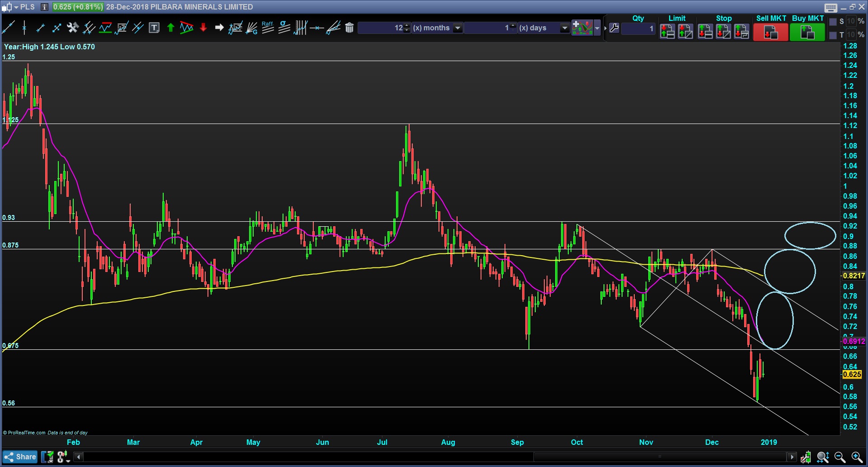The image size is (868, 467).
Task: Click the price indicators icon in toolbar
Action: tap(582, 28)
